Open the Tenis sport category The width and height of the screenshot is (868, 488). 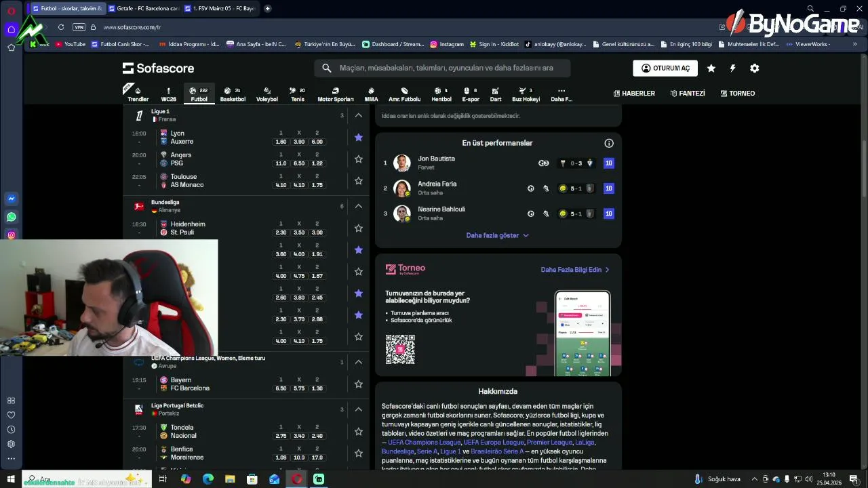coord(298,94)
